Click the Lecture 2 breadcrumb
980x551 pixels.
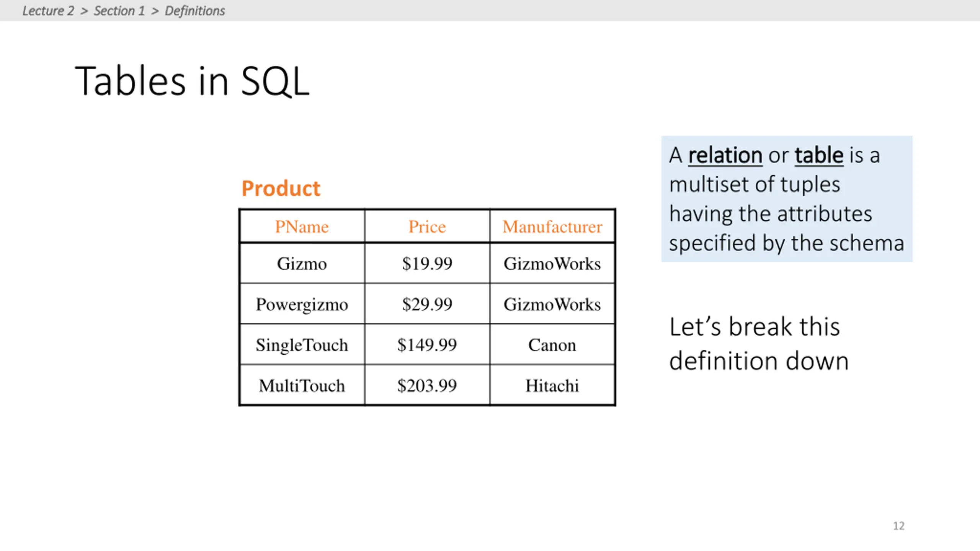48,11
